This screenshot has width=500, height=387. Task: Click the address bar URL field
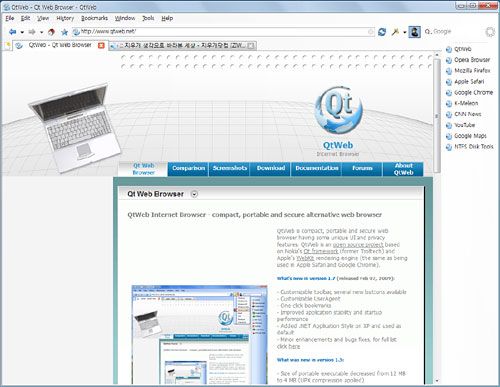(x=223, y=32)
